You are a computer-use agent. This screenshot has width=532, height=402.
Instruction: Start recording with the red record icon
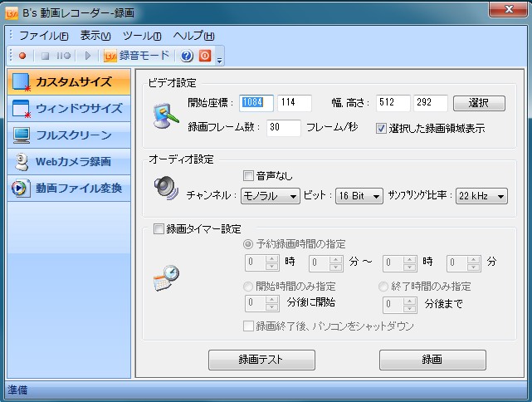[22, 56]
